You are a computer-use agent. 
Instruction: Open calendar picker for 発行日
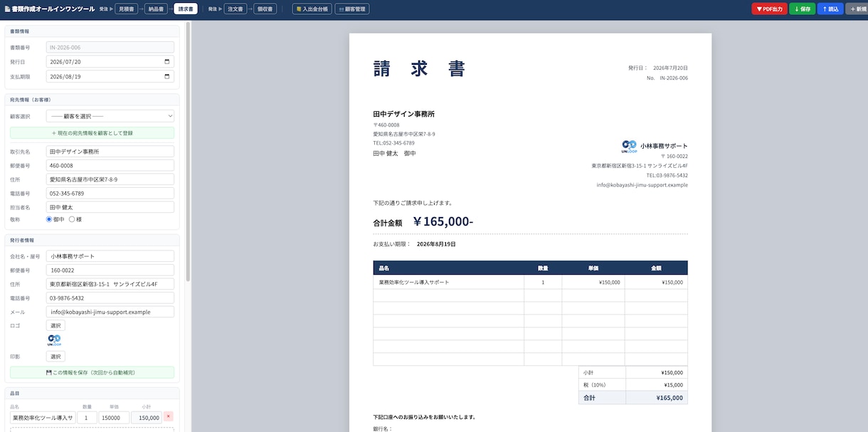pos(167,62)
